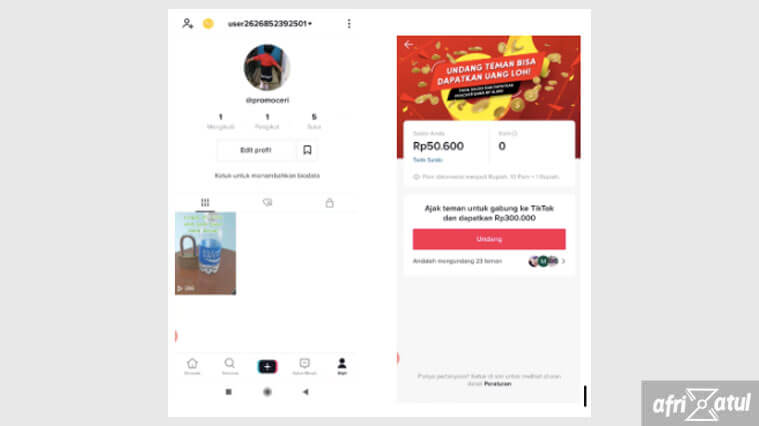Tap the back arrow on invite banner
Screen dimensions: 759x426
tap(409, 45)
